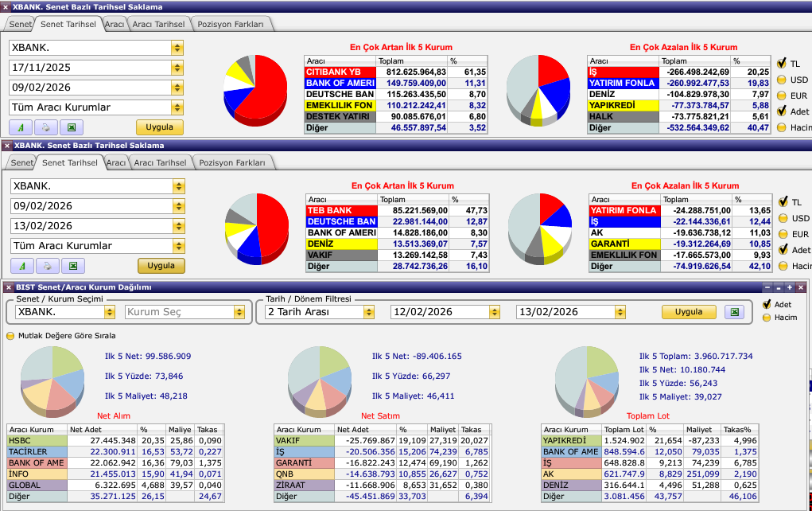Export top window data with the Excel icon
This screenshot has width=812, height=511.
(x=72, y=127)
